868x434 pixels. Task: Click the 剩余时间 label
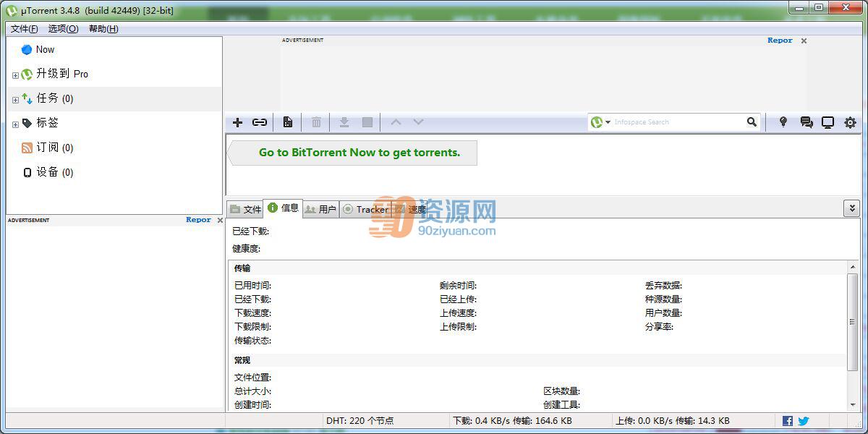tap(458, 286)
